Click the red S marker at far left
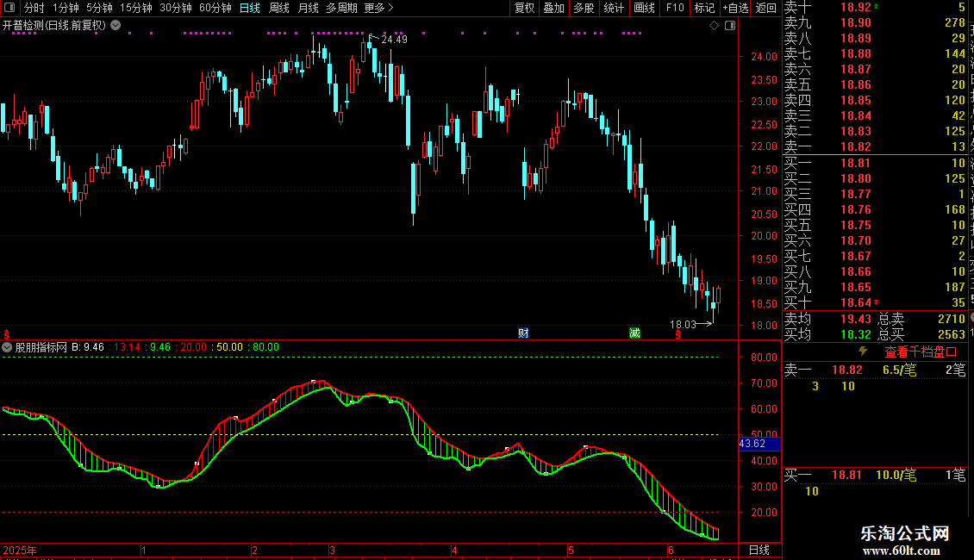The height and width of the screenshot is (560, 974). click(7, 334)
